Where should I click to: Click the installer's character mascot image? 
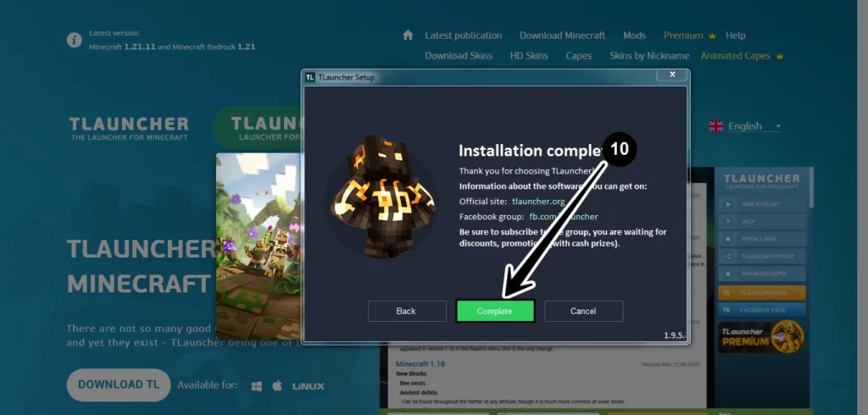pos(383,196)
